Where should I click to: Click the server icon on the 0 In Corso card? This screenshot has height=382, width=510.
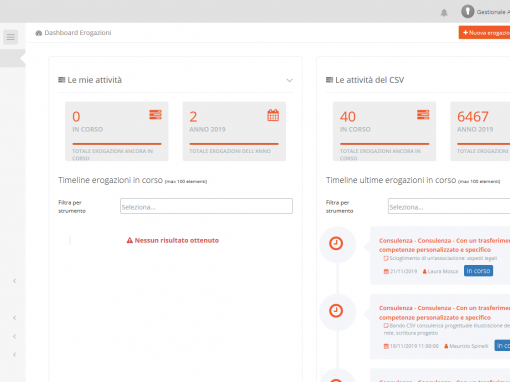tap(155, 115)
